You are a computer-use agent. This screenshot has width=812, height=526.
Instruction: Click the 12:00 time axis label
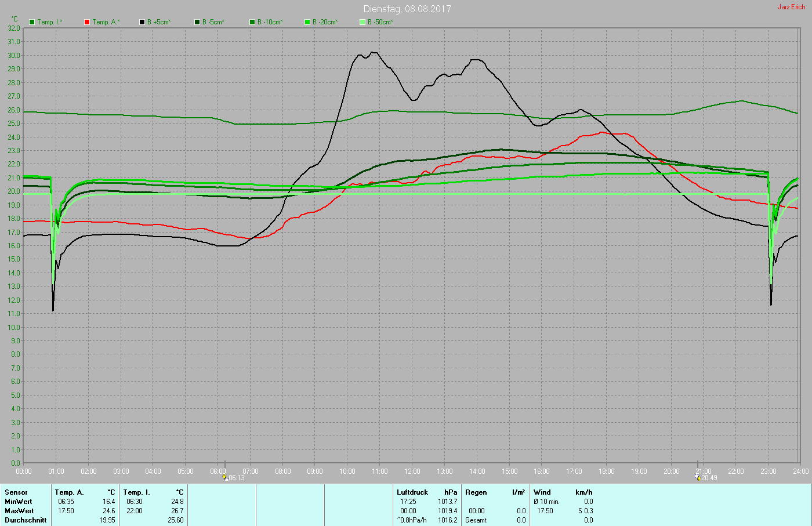click(412, 471)
